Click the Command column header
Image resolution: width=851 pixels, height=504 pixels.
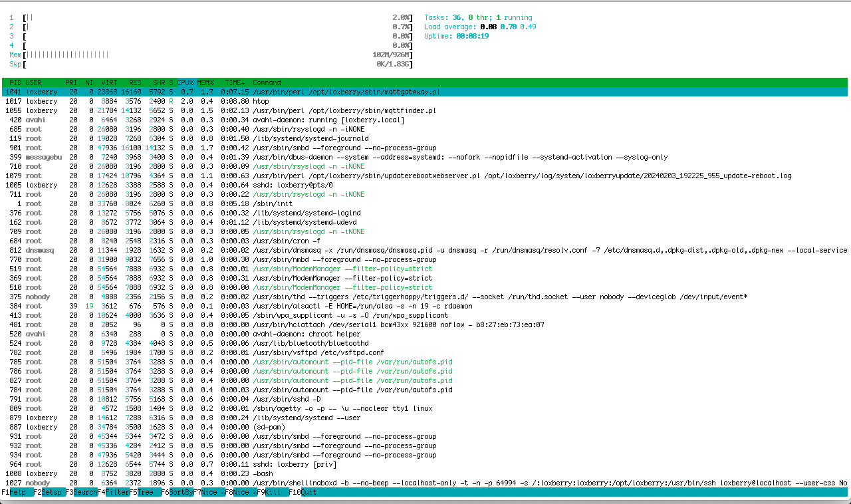pyautogui.click(x=267, y=82)
